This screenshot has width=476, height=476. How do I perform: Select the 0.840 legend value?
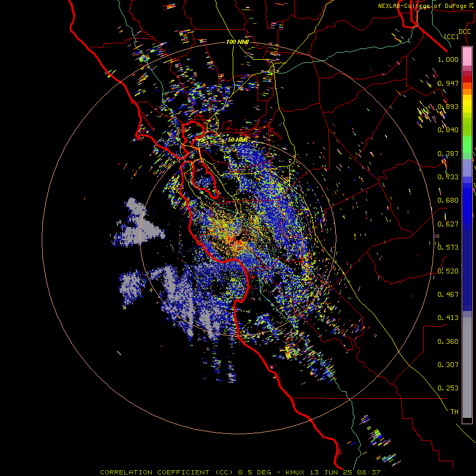[448, 130]
